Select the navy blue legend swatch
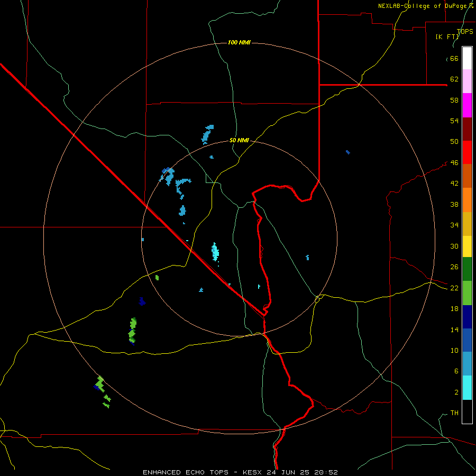 coord(467,317)
